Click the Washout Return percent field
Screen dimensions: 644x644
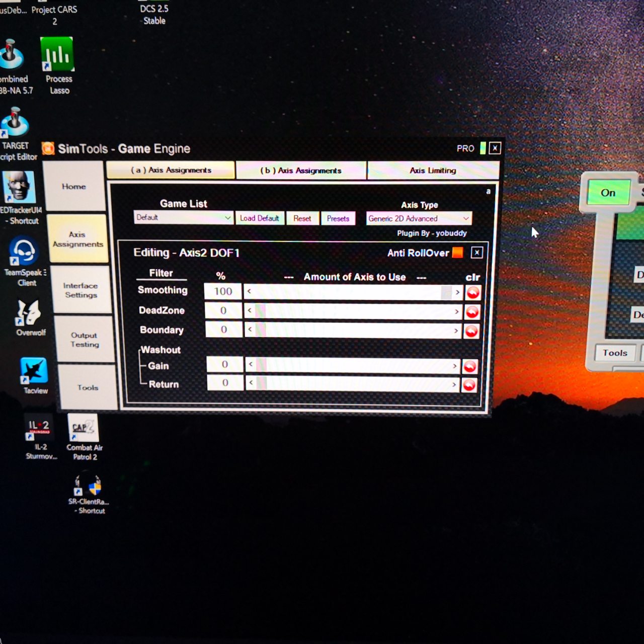[x=225, y=383]
